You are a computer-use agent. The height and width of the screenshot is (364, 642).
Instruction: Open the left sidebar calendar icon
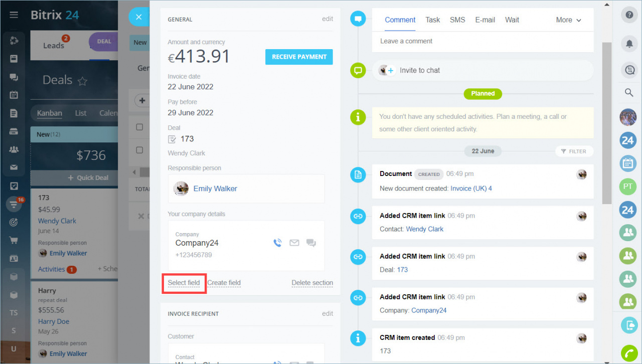click(14, 95)
